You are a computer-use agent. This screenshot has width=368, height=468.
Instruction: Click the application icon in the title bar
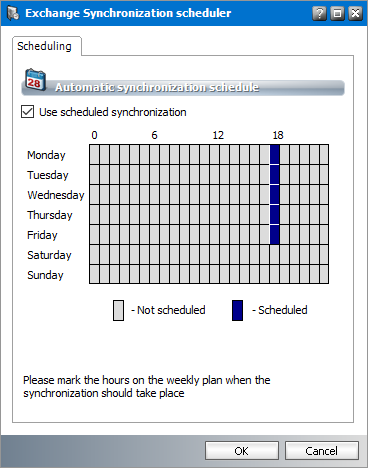coord(13,13)
